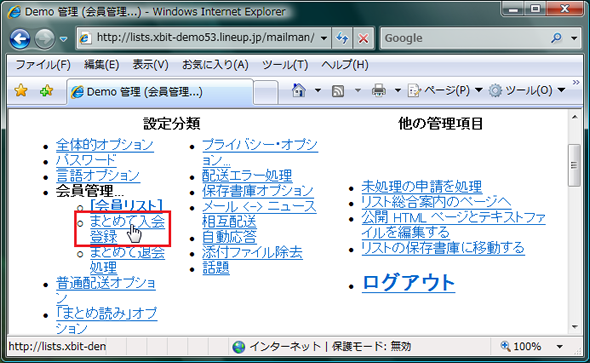Click the Home page icon
The image size is (590, 363).
[x=299, y=90]
